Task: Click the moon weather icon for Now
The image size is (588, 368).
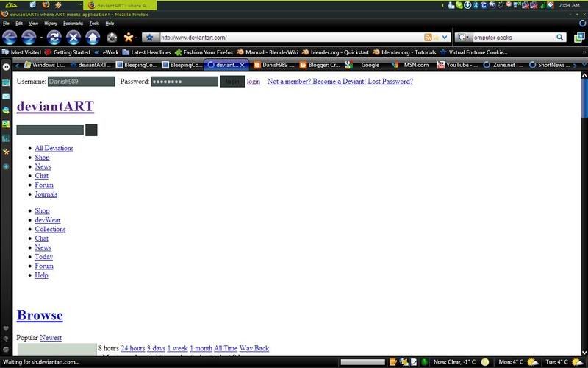Action: (485, 362)
